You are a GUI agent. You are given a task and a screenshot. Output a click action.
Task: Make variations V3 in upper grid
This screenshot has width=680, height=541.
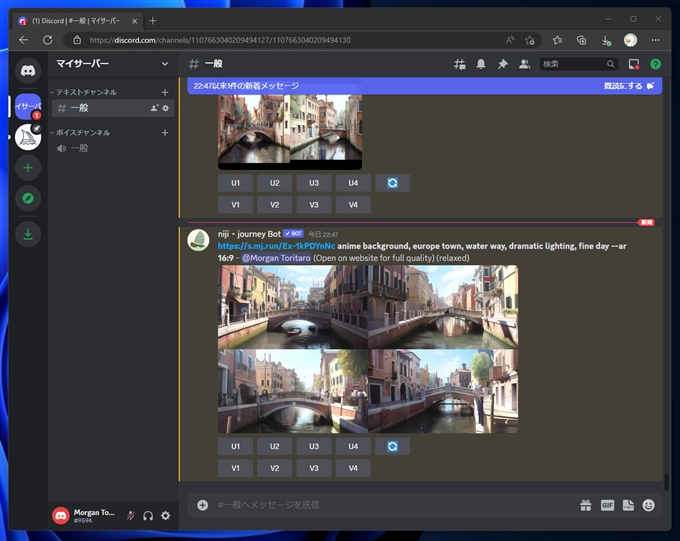tap(314, 205)
